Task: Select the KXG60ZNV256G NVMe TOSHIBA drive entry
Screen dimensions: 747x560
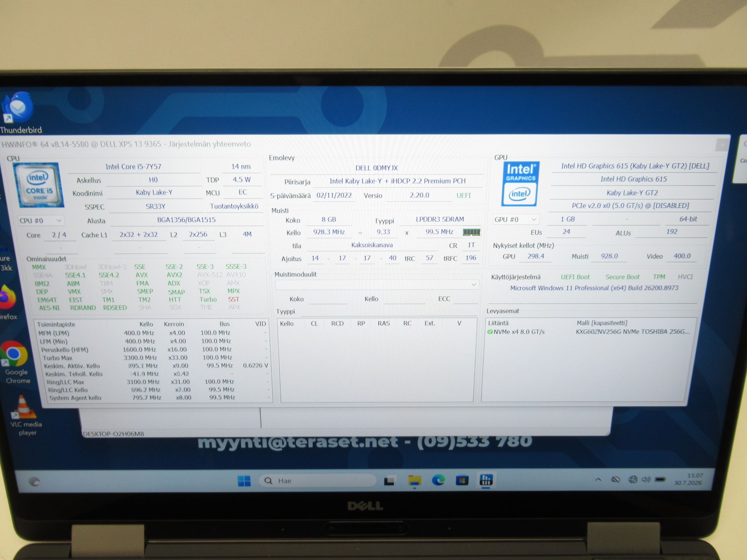Action: pos(633,332)
